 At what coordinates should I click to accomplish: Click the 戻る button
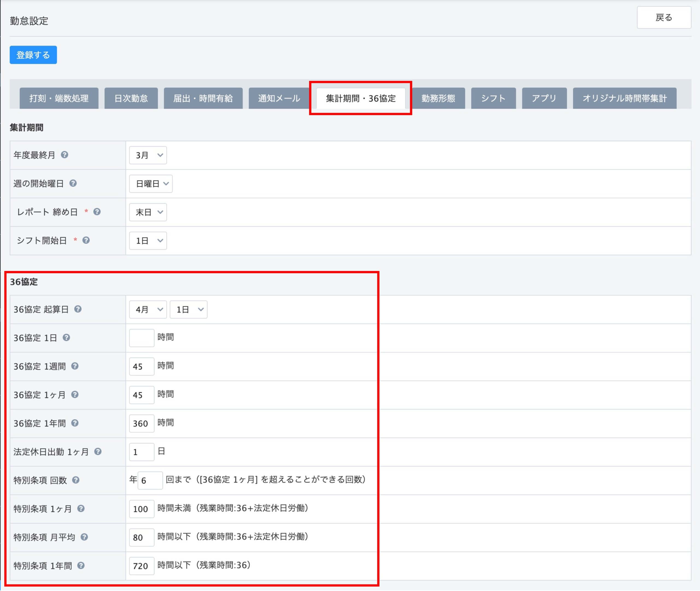[x=664, y=18]
